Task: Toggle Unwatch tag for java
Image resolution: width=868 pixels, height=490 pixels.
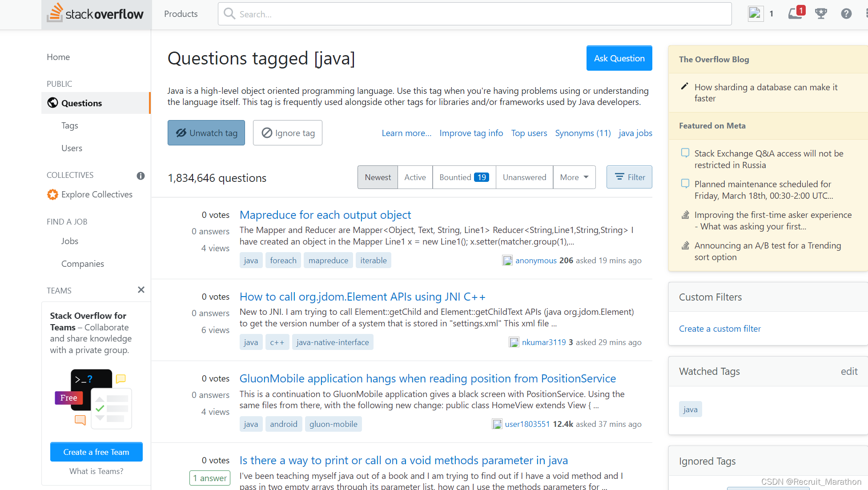Action: pyautogui.click(x=206, y=133)
